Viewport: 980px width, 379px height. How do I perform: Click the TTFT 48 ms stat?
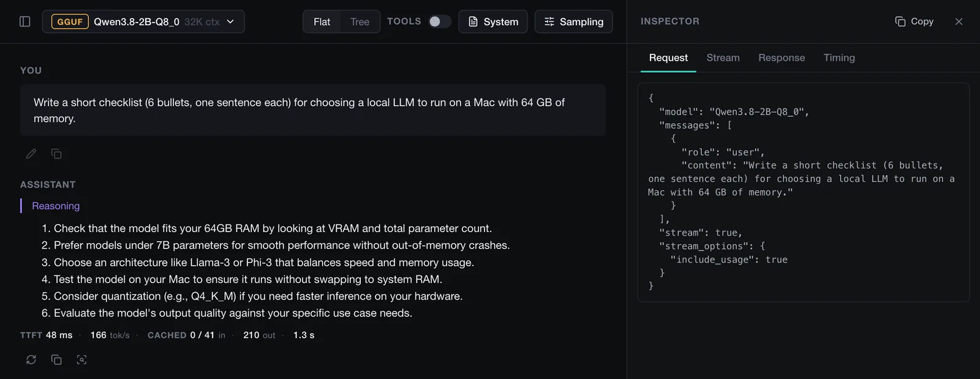point(47,335)
